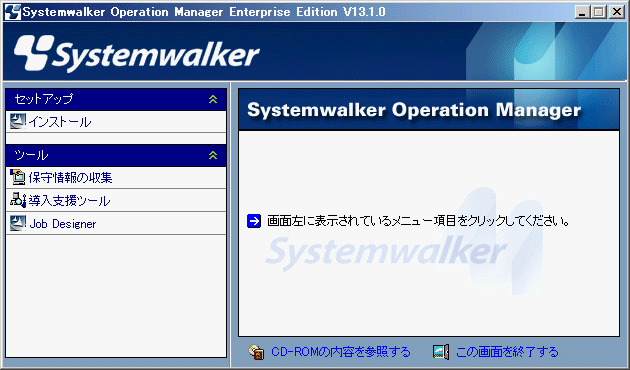Collapse the ツール section chevron
Image resolution: width=630 pixels, height=370 pixels.
(x=213, y=155)
